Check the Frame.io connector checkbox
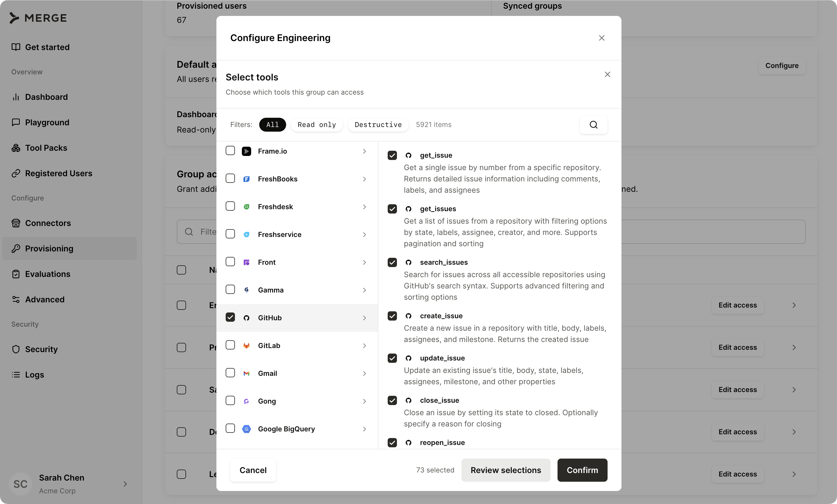 point(230,150)
